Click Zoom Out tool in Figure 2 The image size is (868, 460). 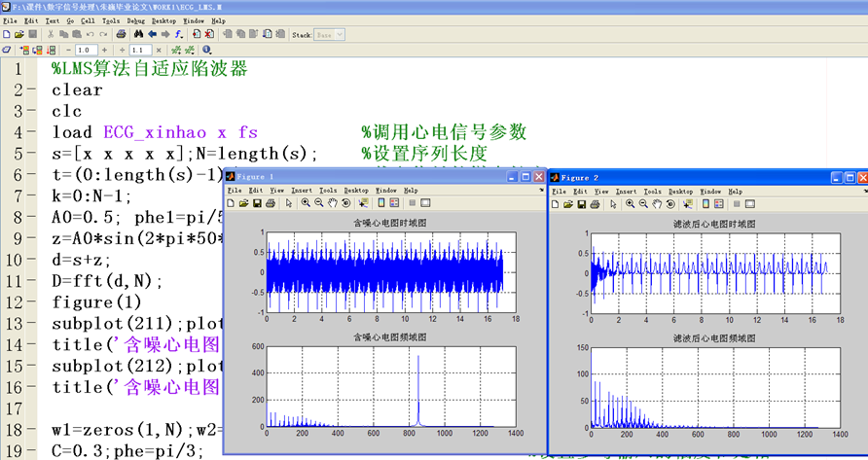click(x=644, y=203)
